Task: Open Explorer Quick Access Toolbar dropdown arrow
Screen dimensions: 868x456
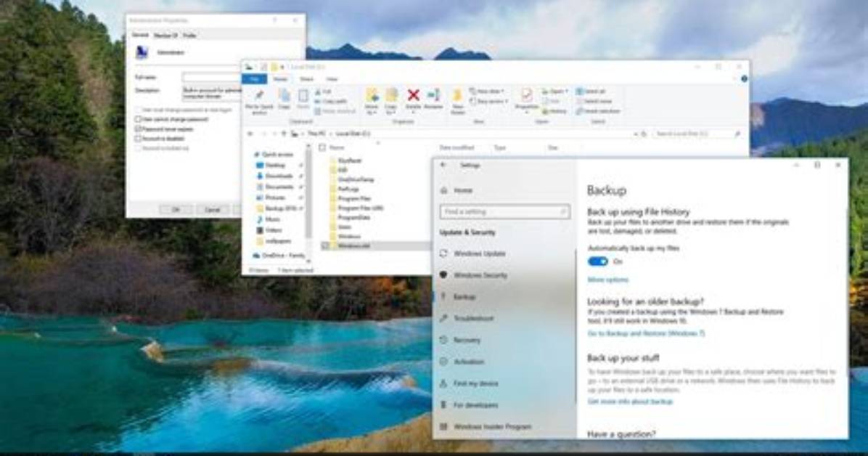Action: (x=282, y=67)
